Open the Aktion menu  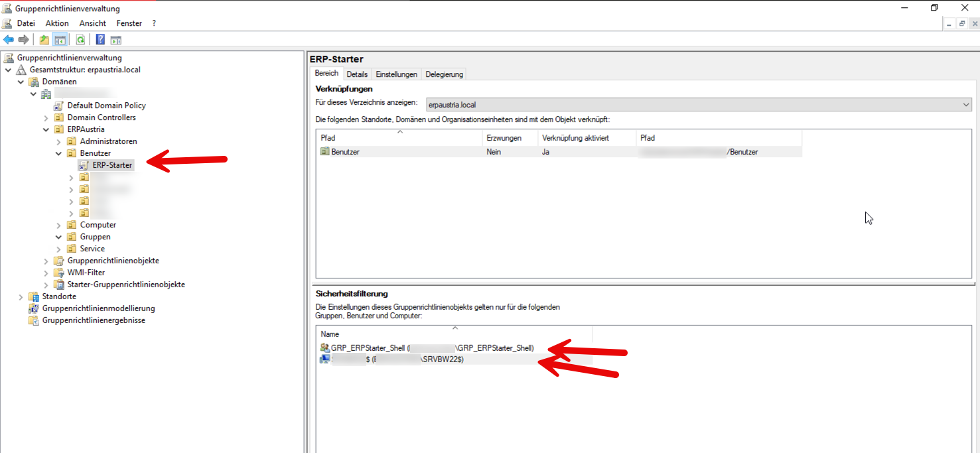click(57, 23)
